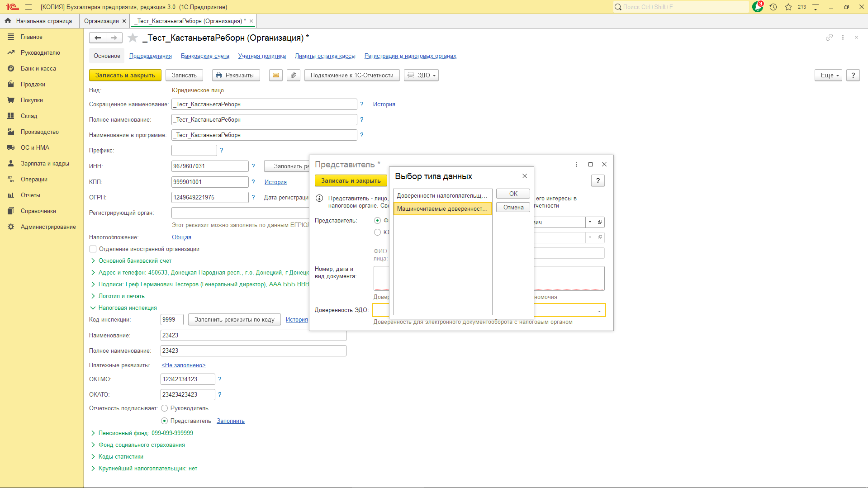This screenshot has width=868, height=488.
Task: Add organization to favorites with star
Action: [x=133, y=38]
